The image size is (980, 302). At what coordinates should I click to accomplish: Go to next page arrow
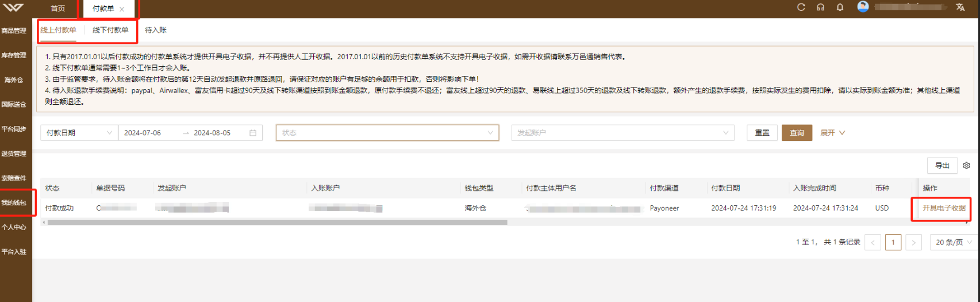click(913, 242)
